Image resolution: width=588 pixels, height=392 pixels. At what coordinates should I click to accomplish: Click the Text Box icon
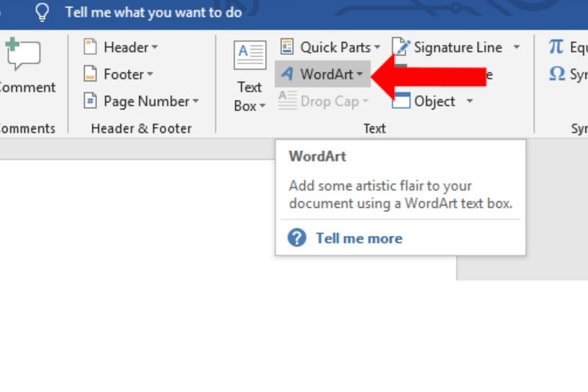coord(250,55)
